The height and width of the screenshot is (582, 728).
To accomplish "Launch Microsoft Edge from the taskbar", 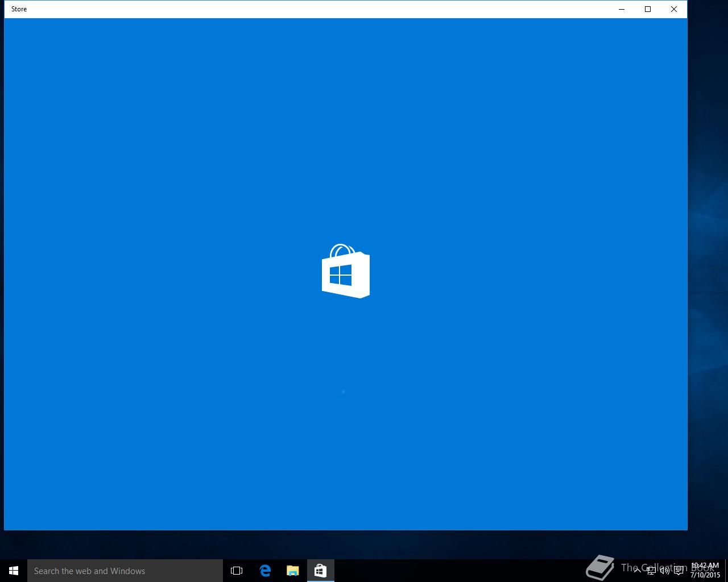I will pos(265,571).
